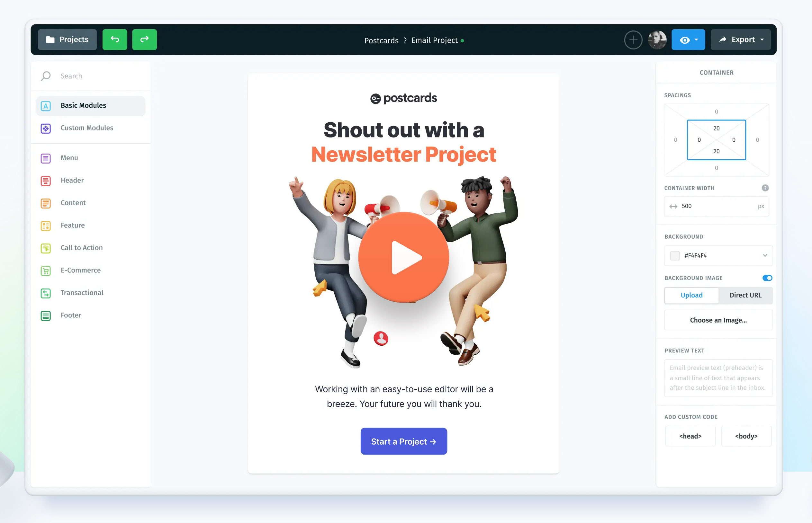Click the undo arrow icon
Viewport: 812px width, 523px height.
[114, 40]
